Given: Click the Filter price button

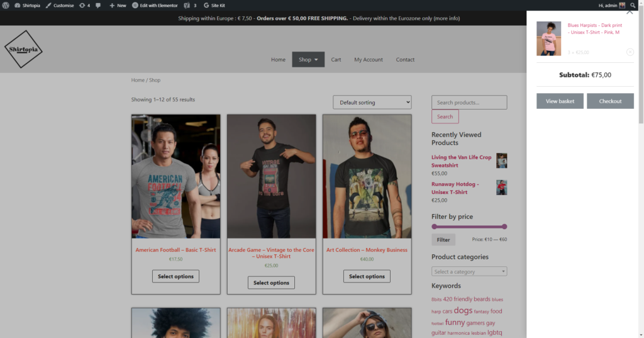Looking at the screenshot, I should tap(443, 240).
